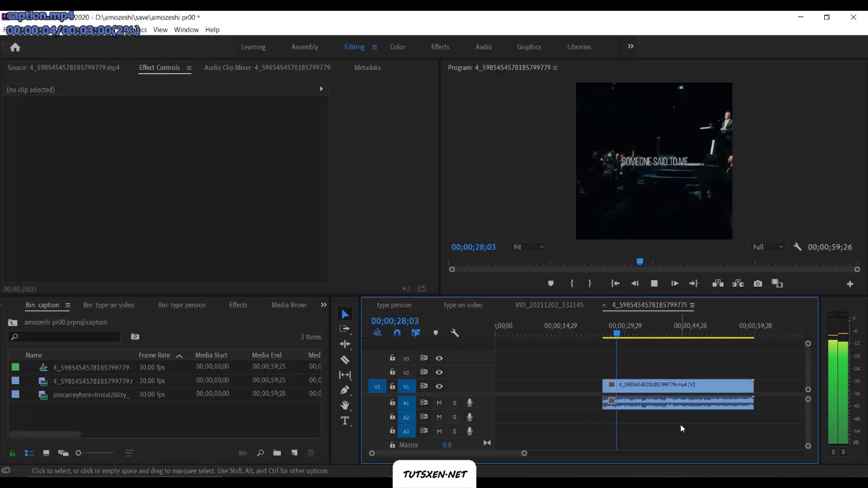Toggle Snap in timeline
The image size is (868, 488).
tap(397, 332)
